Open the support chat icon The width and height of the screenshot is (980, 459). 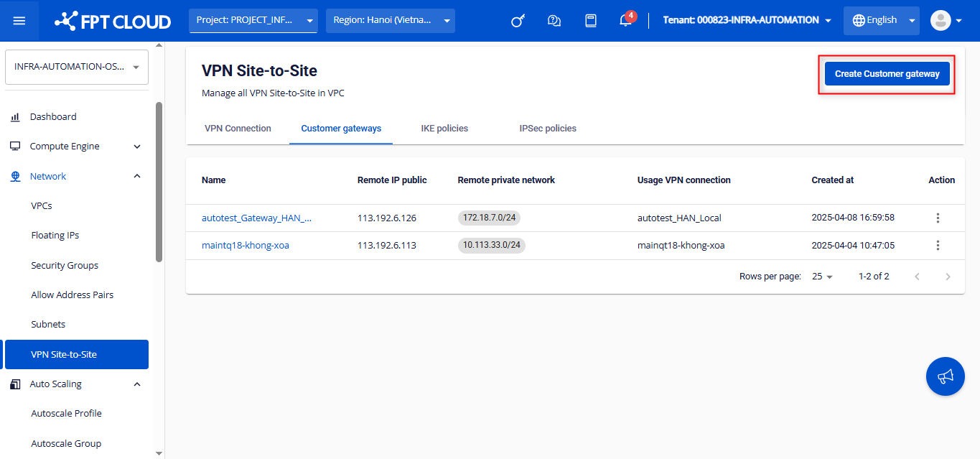click(x=554, y=21)
